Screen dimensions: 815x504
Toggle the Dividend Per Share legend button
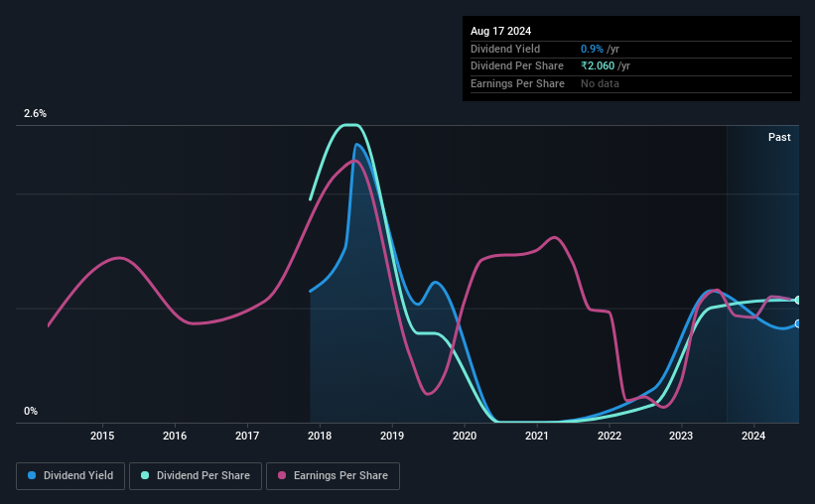(196, 476)
